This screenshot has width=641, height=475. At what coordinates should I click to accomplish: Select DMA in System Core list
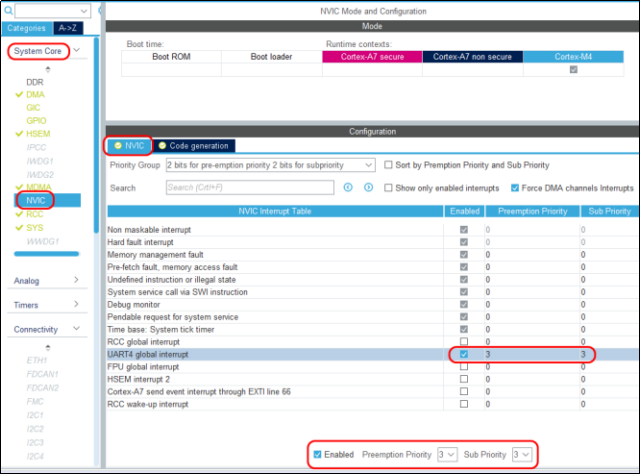coord(35,94)
